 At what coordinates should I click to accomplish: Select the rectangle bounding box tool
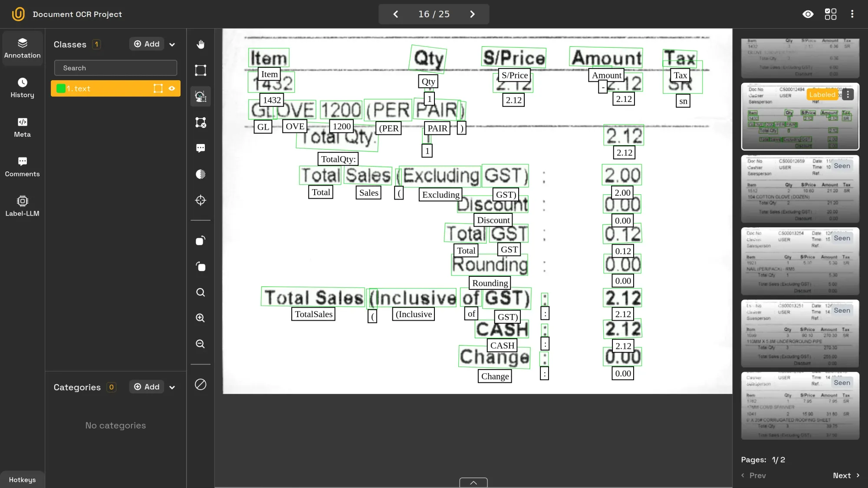(200, 70)
